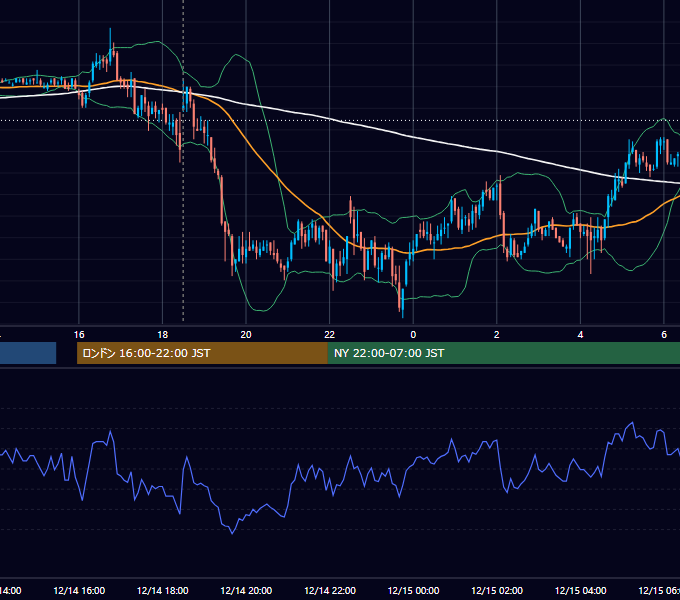The width and height of the screenshot is (680, 600).
Task: Click the 12/14 20:00 date label
Action: (x=246, y=590)
